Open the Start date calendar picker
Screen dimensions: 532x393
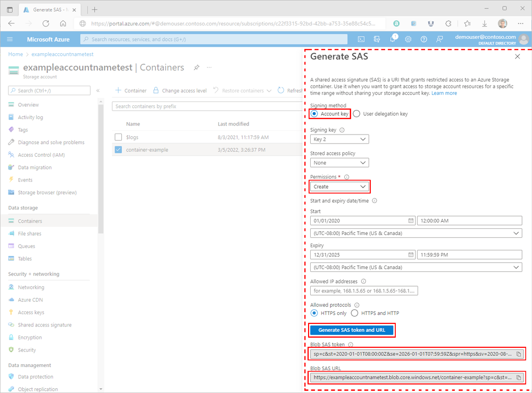click(x=411, y=221)
